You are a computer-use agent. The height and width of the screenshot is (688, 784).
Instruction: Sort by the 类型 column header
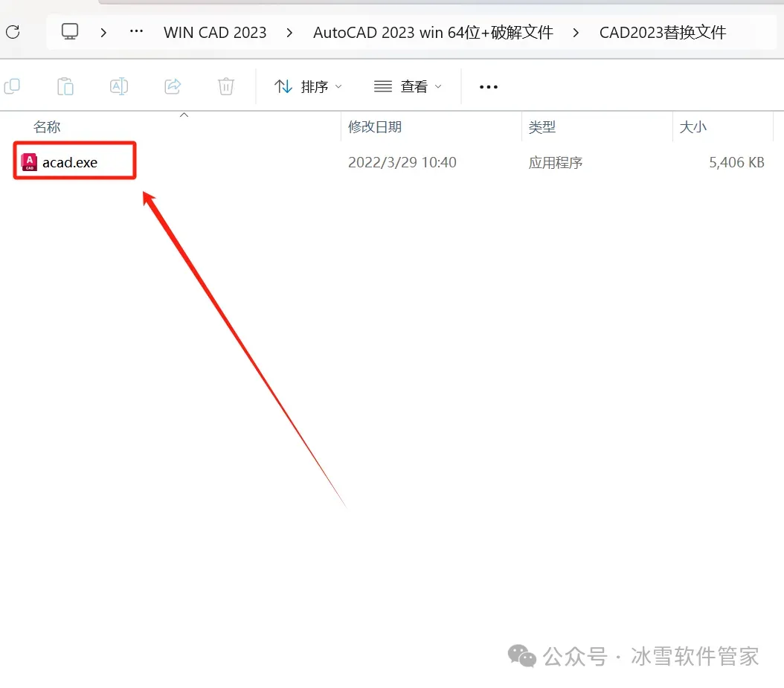coord(542,127)
